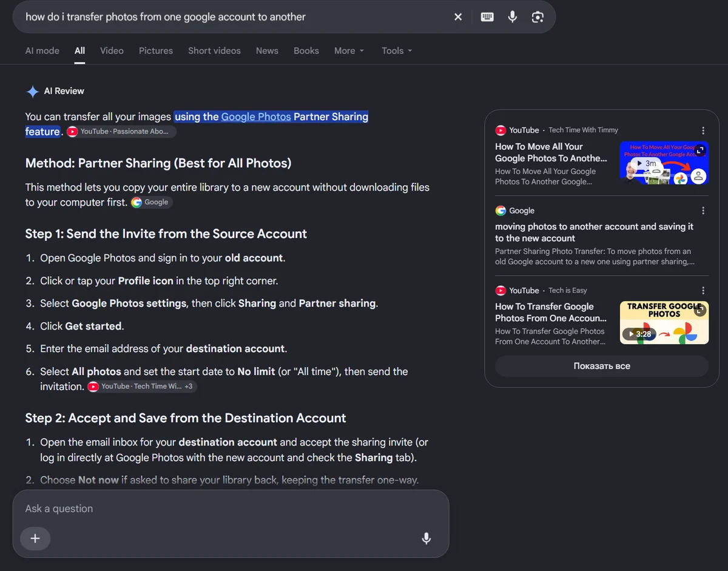Click the 'Select Google Photos settings' step

point(209,303)
